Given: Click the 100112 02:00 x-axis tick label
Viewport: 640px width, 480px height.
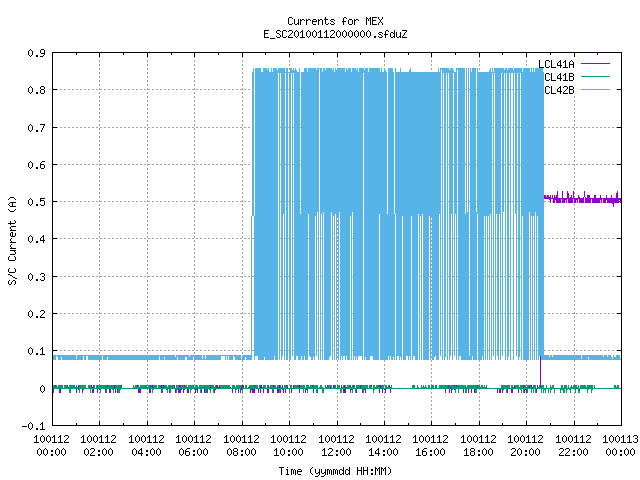Looking at the screenshot, I should coord(98,446).
